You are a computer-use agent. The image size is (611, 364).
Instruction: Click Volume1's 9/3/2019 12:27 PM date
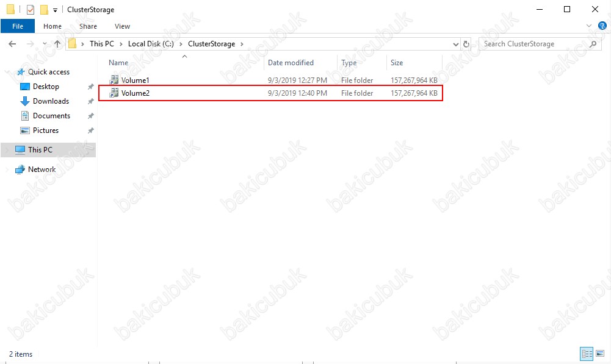297,80
